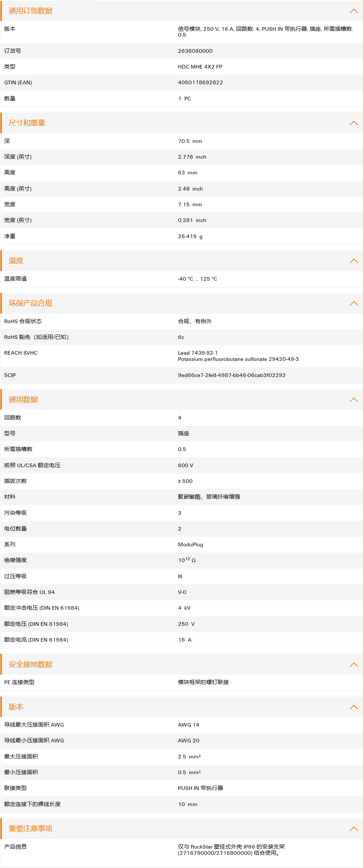Screen dimensions: 363x868
Task: Click the 回路数 row label
Action: click(12, 418)
